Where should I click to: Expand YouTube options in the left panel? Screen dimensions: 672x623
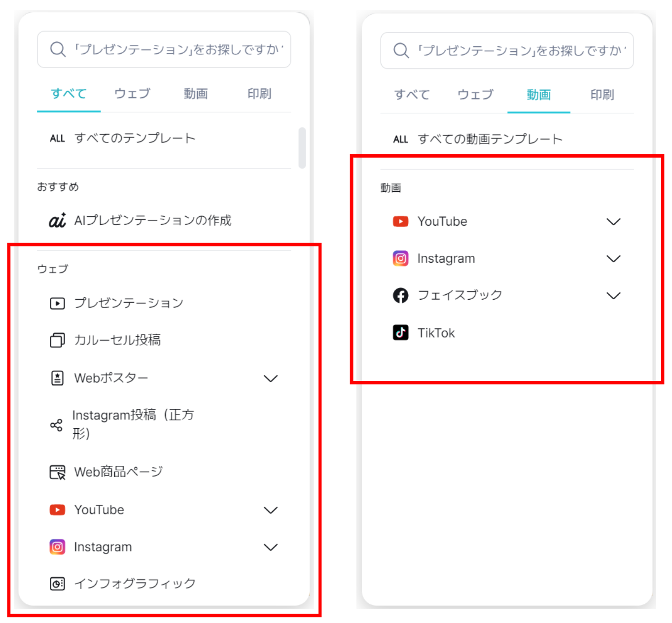(x=271, y=510)
